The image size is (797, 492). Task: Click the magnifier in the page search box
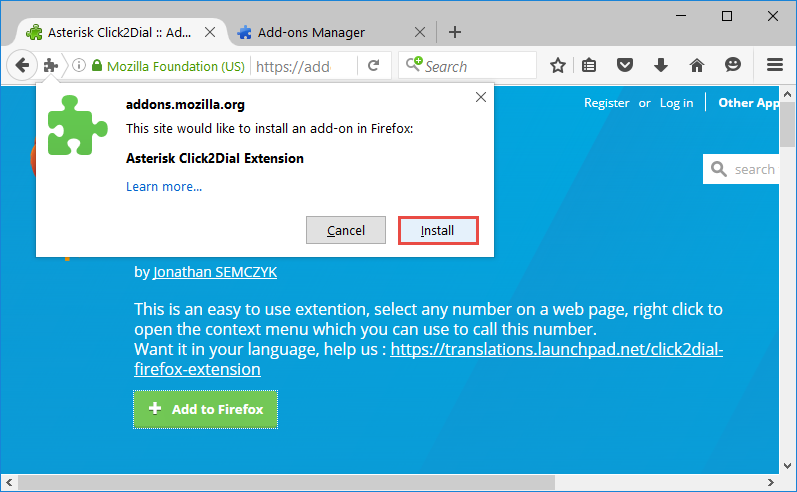coord(719,169)
